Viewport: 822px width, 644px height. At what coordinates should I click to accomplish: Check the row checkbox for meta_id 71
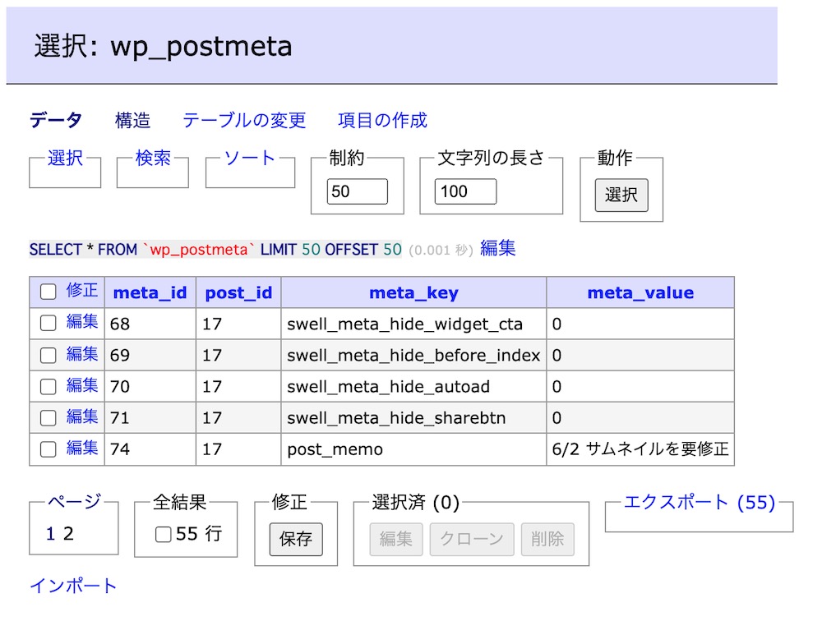[x=48, y=417]
